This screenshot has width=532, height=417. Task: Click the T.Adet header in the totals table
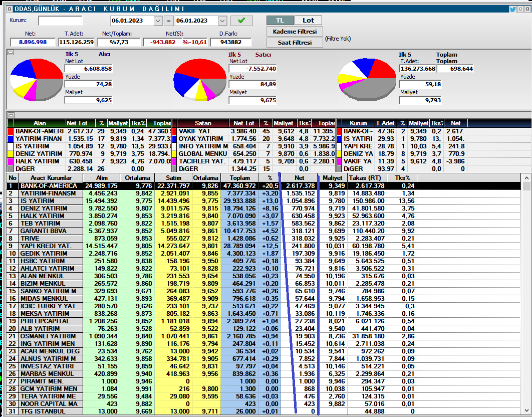(x=385, y=123)
